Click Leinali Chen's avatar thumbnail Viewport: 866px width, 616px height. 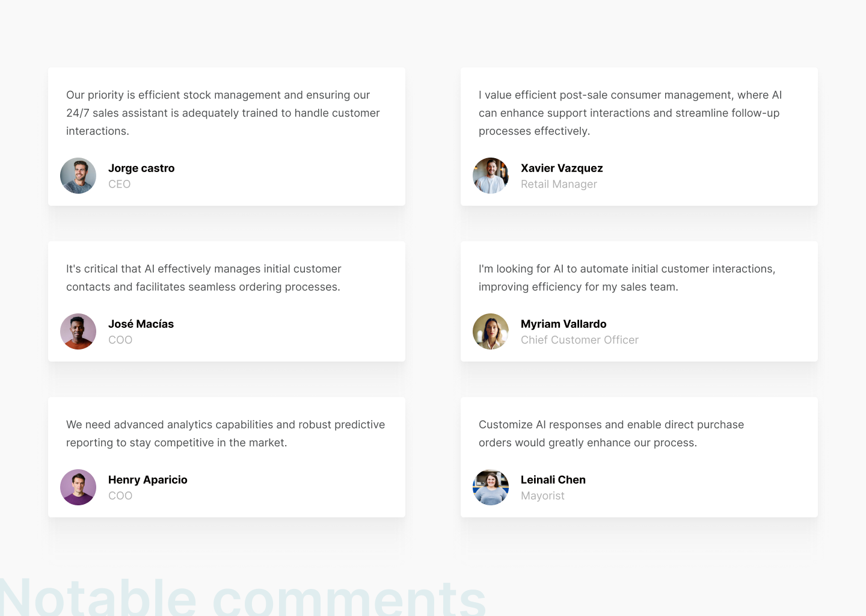(x=491, y=487)
